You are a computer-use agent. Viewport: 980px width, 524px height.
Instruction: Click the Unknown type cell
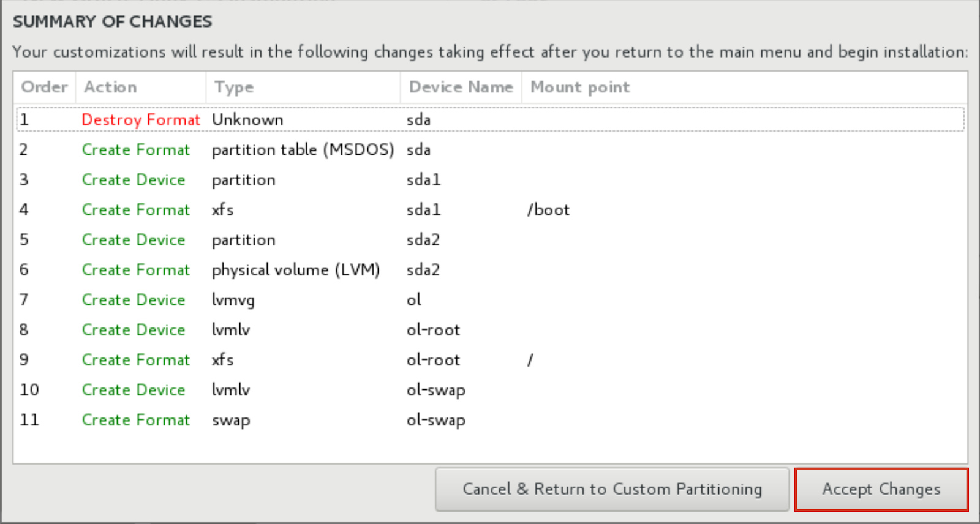(x=247, y=119)
